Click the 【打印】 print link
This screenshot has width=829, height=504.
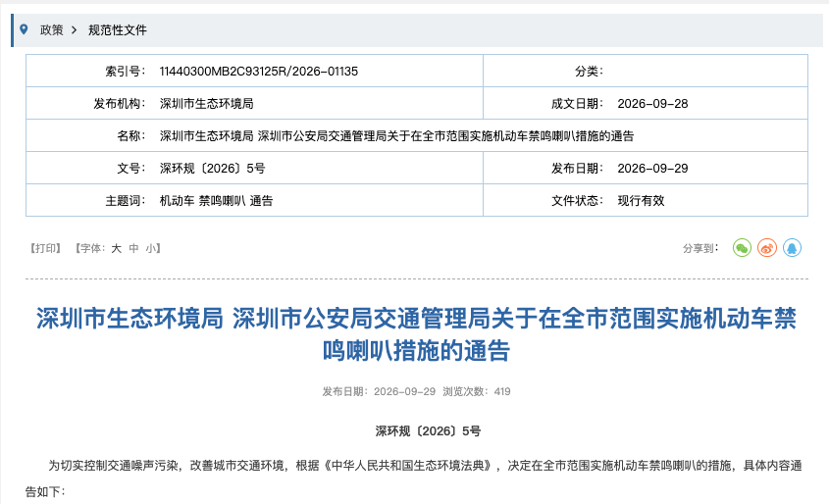(45, 248)
